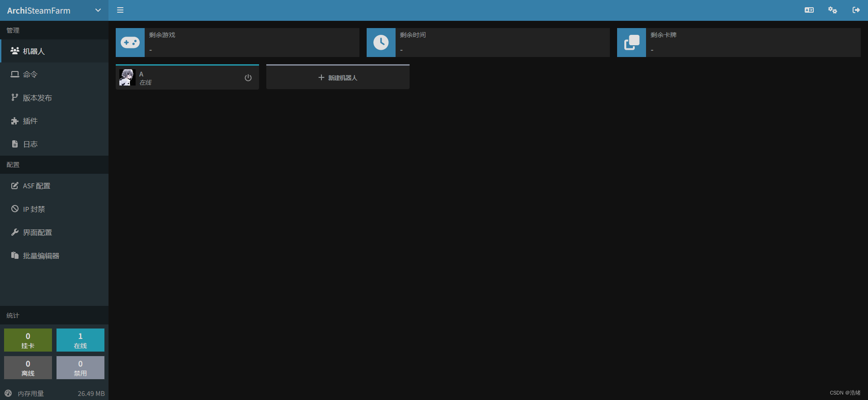Open the 批量编辑器 mass editor
This screenshot has height=400, width=868.
[41, 256]
